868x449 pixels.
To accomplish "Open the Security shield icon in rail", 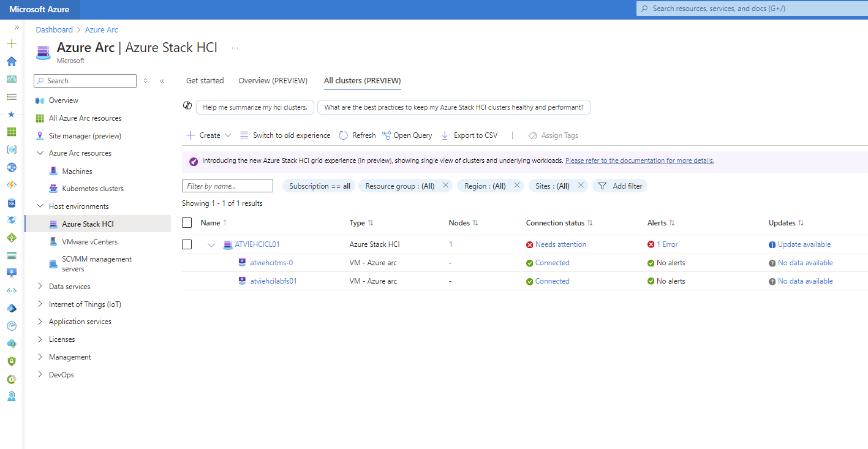I will 12,361.
